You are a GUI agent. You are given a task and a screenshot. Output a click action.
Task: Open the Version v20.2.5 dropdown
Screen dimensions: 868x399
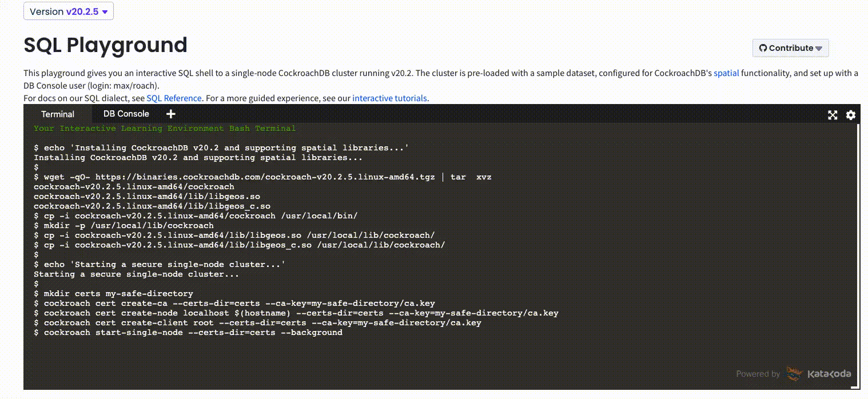point(69,11)
